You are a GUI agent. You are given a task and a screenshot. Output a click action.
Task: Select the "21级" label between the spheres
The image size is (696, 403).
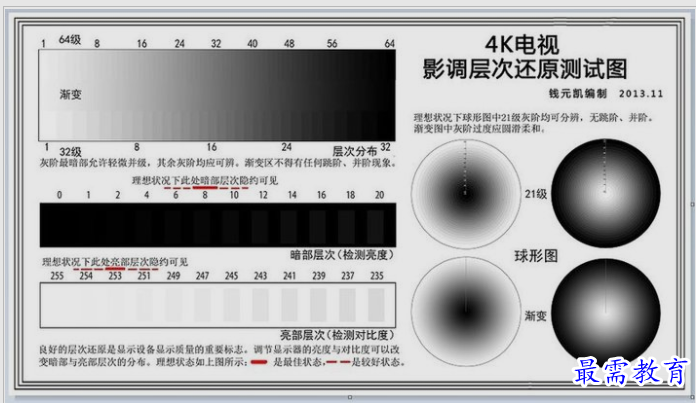(536, 194)
